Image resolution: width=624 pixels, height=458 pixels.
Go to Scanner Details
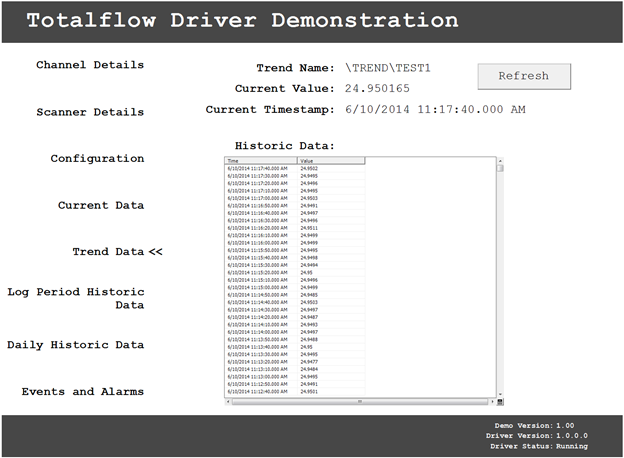(90, 112)
